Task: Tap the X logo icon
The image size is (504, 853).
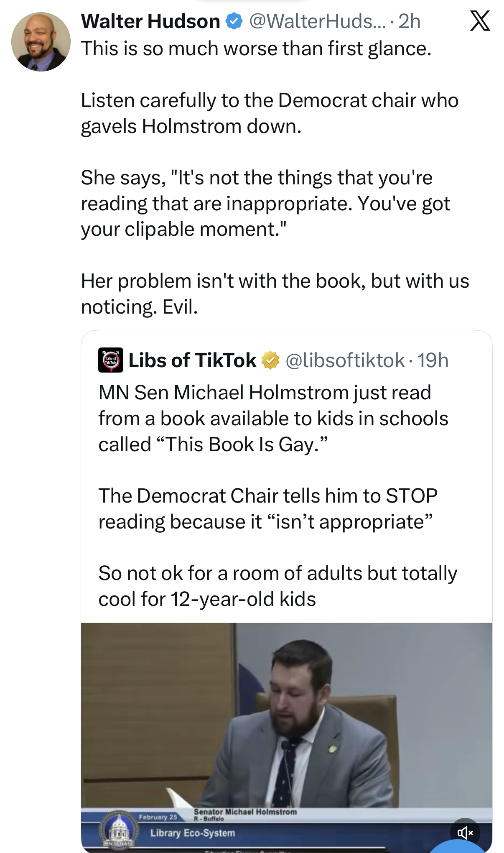Action: (x=480, y=21)
